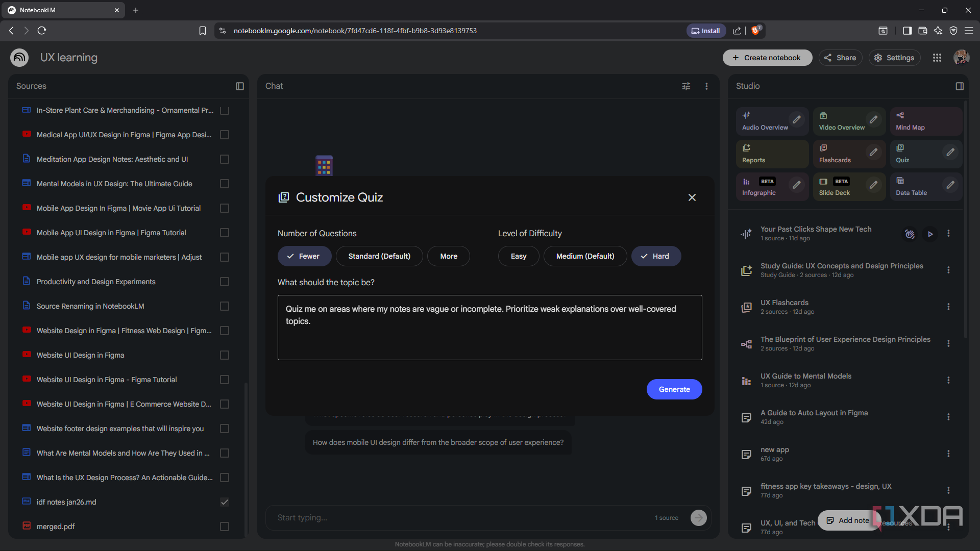
Task: Select Fewer number of questions
Action: [304, 256]
